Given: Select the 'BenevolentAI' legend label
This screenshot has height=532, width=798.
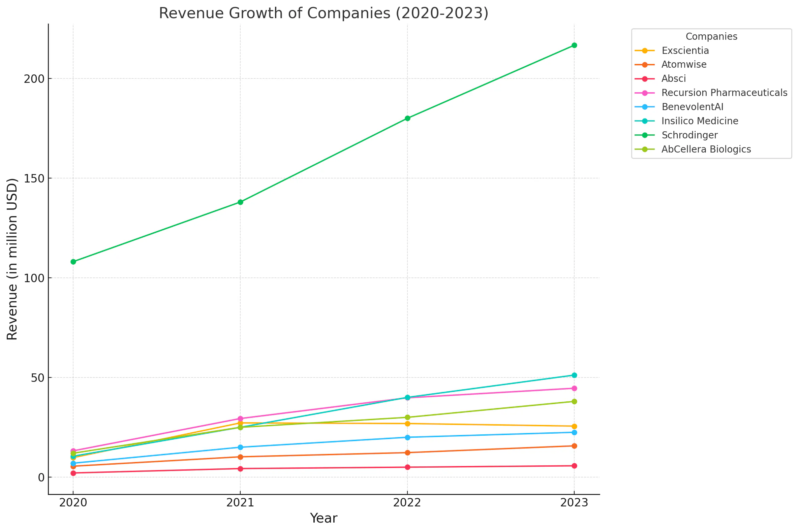Looking at the screenshot, I should pos(693,107).
